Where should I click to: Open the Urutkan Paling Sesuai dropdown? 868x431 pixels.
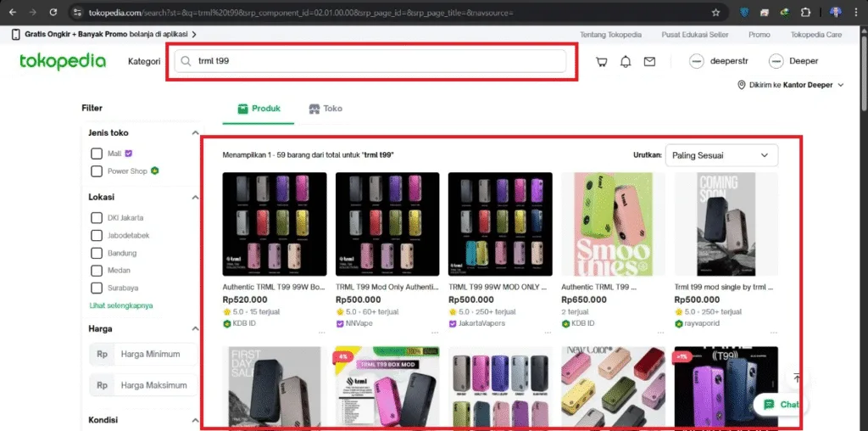point(721,155)
